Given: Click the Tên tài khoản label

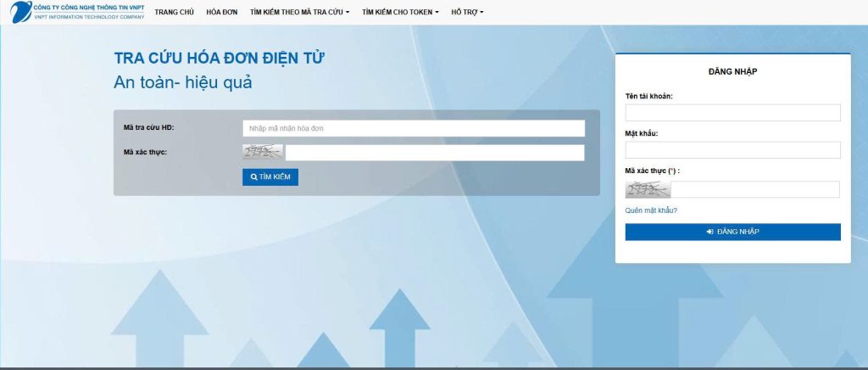Looking at the screenshot, I should tap(648, 96).
